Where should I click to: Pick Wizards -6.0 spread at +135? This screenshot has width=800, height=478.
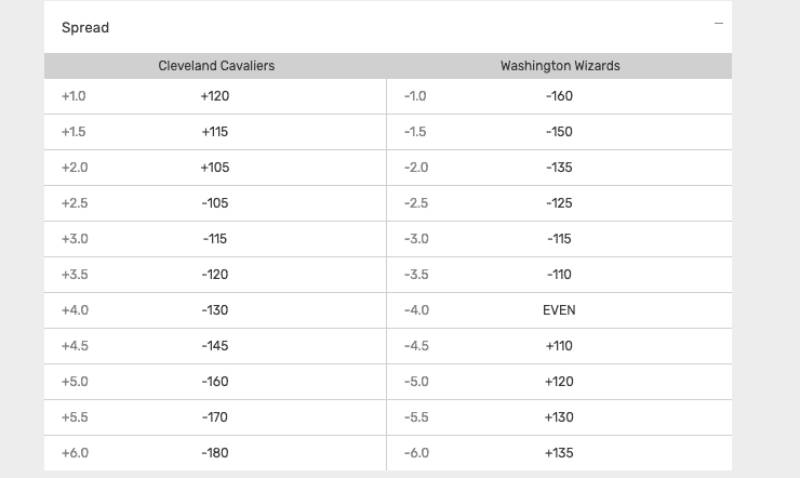coord(559,453)
